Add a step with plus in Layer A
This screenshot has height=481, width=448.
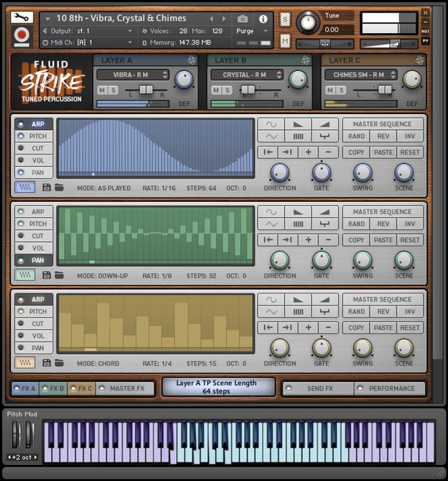308,152
